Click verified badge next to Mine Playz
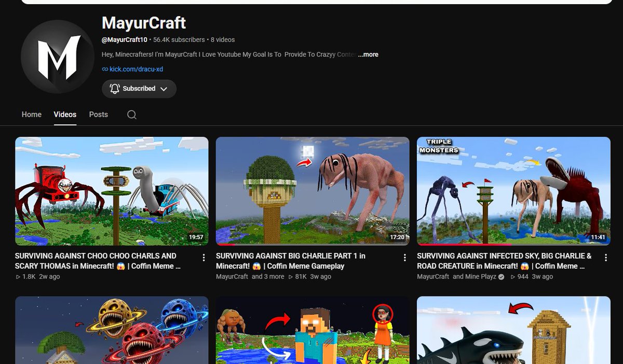 501,277
